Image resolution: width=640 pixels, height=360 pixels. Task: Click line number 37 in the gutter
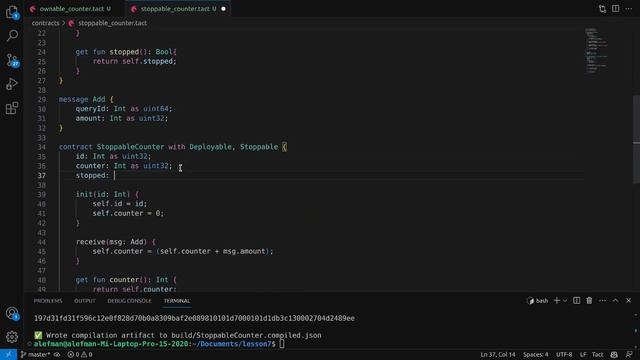[x=42, y=176]
